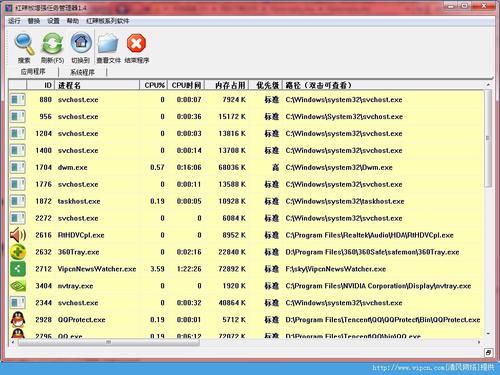The height and width of the screenshot is (375, 500).
Task: Click CPU time 0:16:06
Action: 189,167
